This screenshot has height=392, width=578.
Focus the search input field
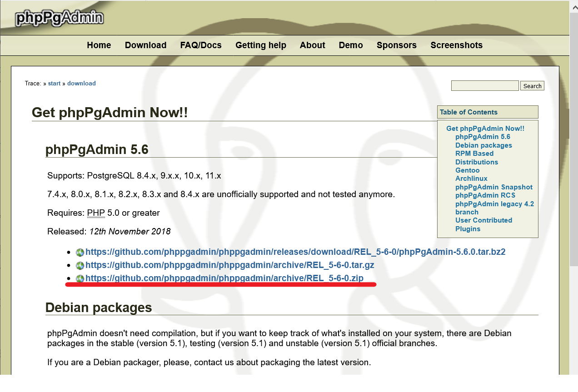(x=485, y=85)
